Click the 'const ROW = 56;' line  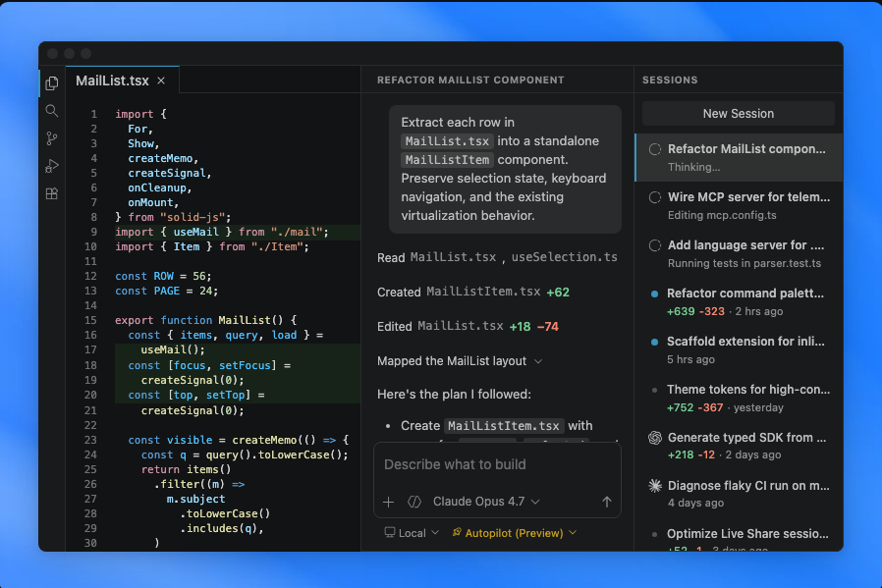tap(163, 277)
